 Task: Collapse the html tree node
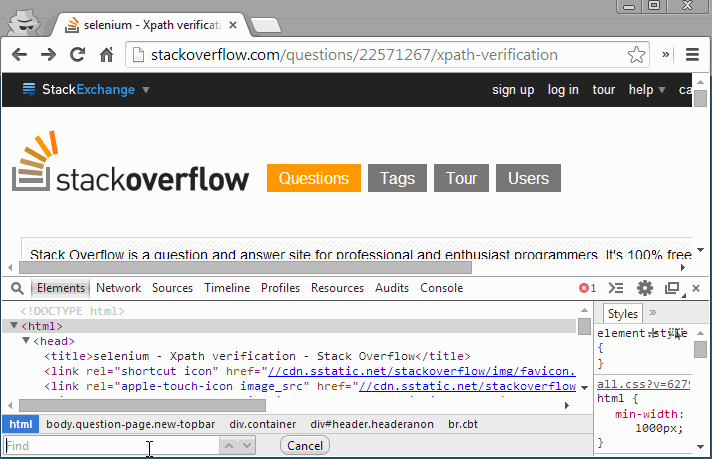(x=14, y=326)
